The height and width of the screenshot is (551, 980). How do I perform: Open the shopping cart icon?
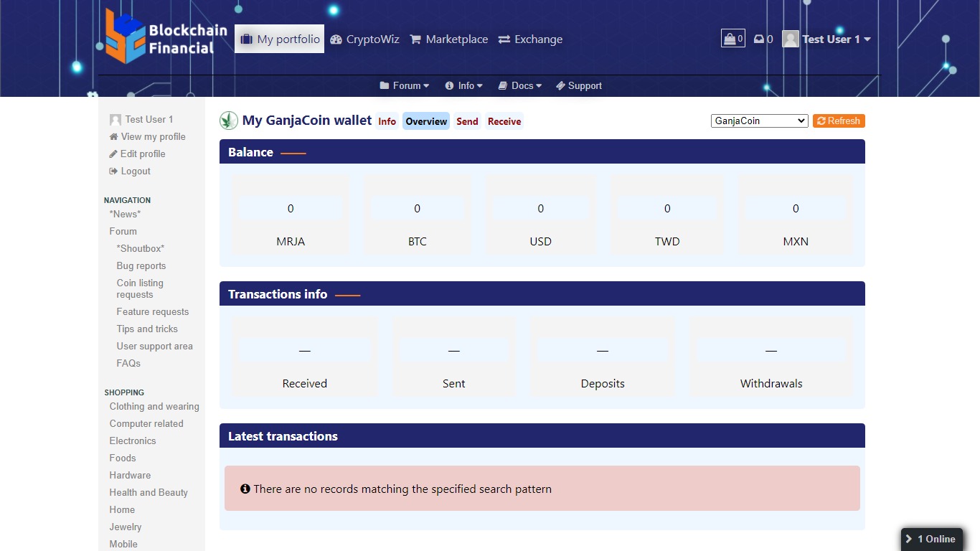732,39
